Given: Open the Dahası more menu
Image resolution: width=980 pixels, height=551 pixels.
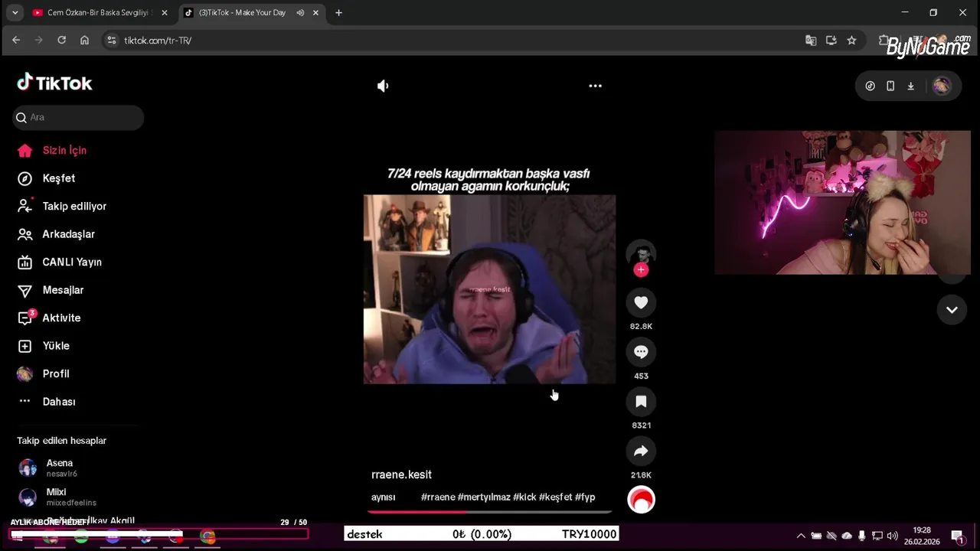Looking at the screenshot, I should pyautogui.click(x=47, y=402).
